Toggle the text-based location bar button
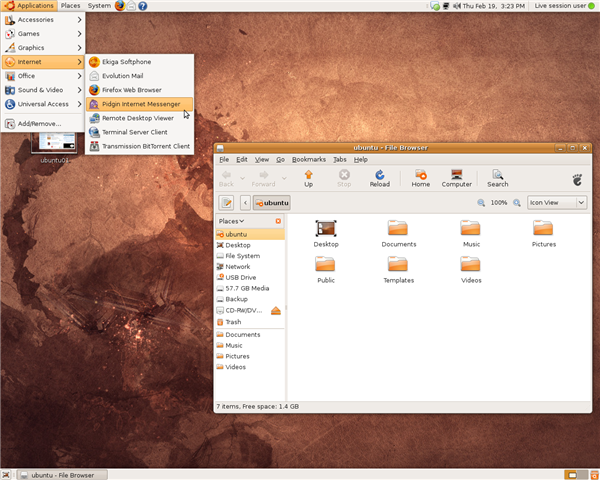600x480 pixels. click(226, 202)
